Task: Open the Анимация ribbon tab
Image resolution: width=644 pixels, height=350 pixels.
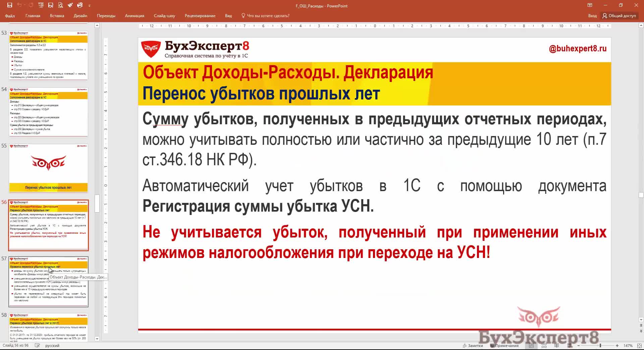Action: tap(135, 16)
